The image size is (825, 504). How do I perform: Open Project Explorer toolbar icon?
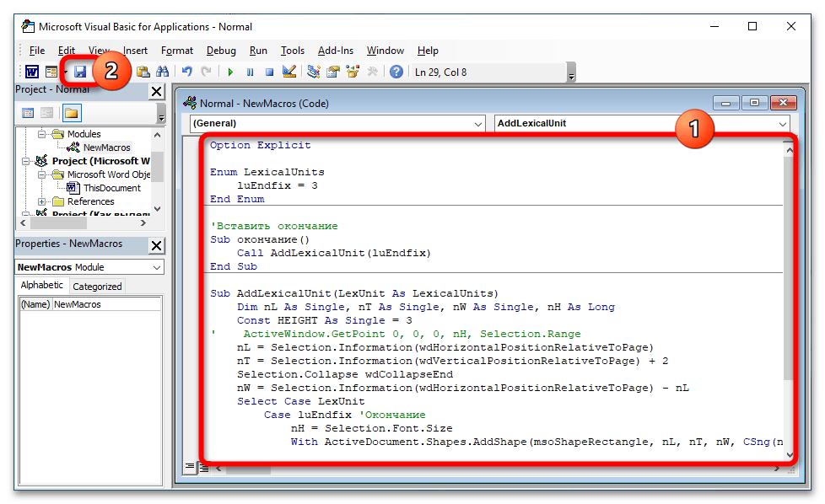(x=314, y=72)
